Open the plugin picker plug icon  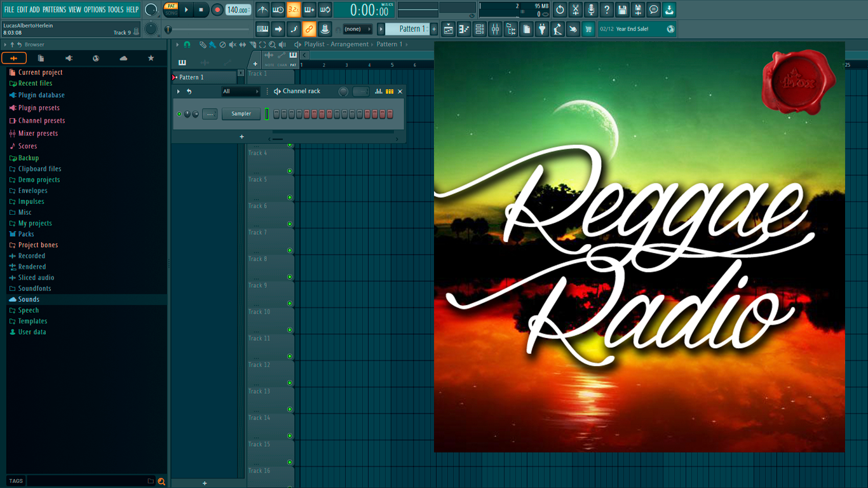[542, 29]
